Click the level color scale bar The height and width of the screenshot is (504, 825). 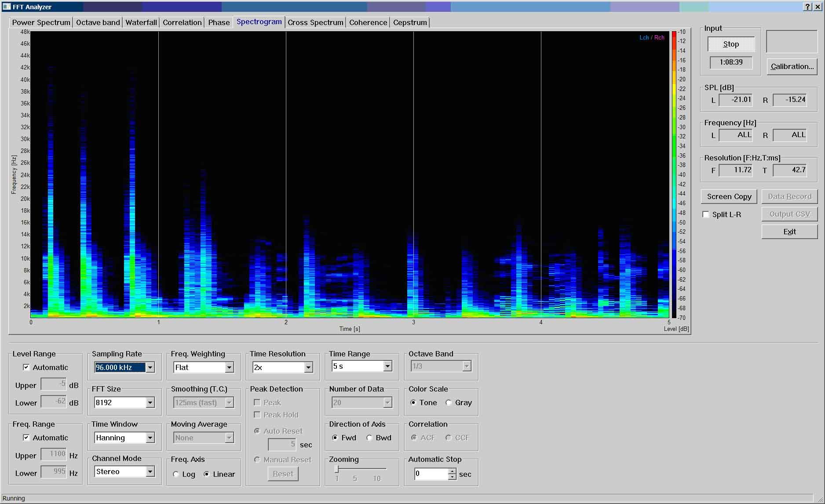click(x=674, y=174)
